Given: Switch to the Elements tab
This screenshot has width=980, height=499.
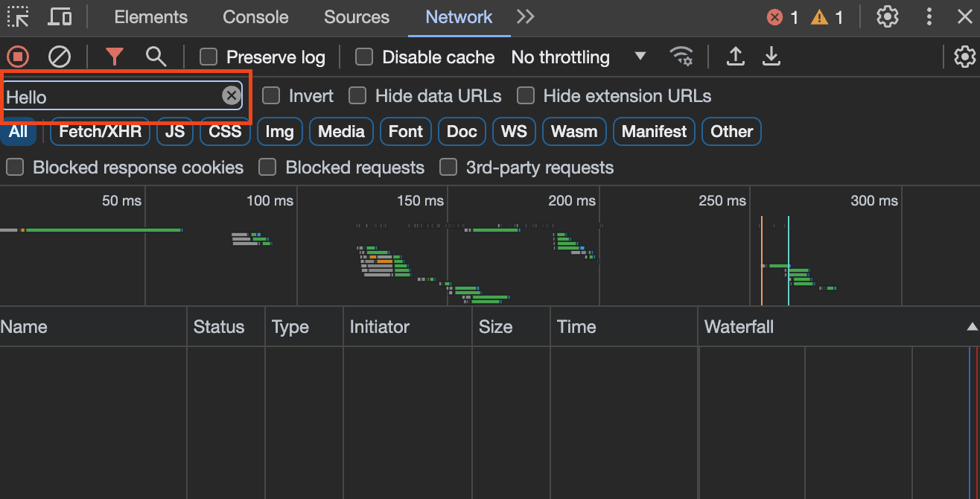Looking at the screenshot, I should pos(151,17).
